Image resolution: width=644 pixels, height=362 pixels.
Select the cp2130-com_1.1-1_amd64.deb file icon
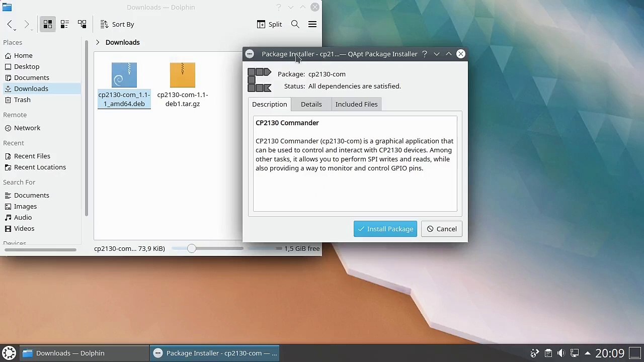124,75
